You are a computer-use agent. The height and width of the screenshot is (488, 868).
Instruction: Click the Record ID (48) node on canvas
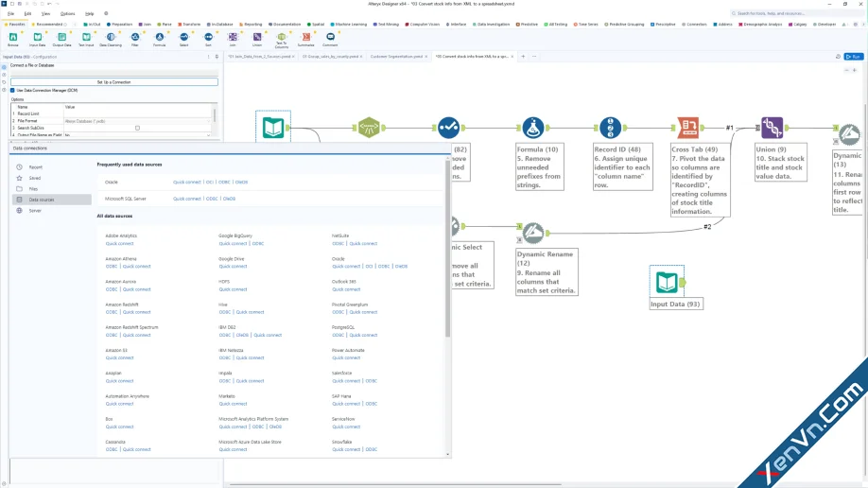[610, 128]
